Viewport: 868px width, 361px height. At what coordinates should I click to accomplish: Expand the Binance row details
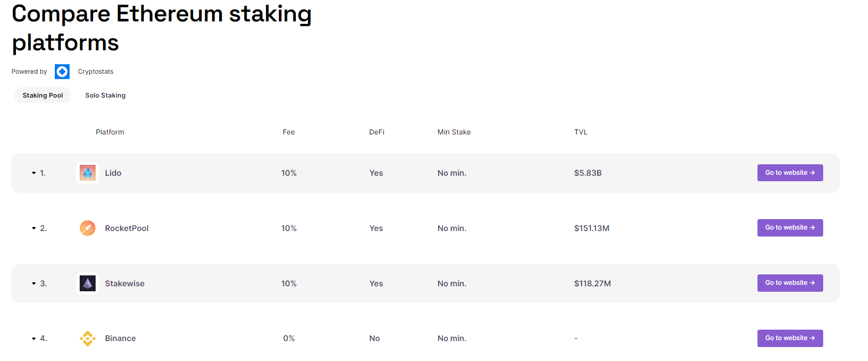pyautogui.click(x=33, y=338)
